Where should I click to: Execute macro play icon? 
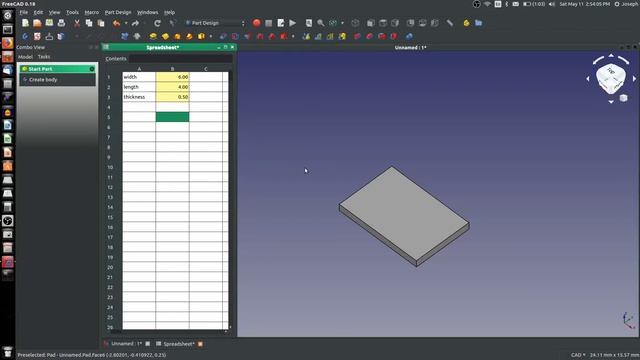click(293, 23)
